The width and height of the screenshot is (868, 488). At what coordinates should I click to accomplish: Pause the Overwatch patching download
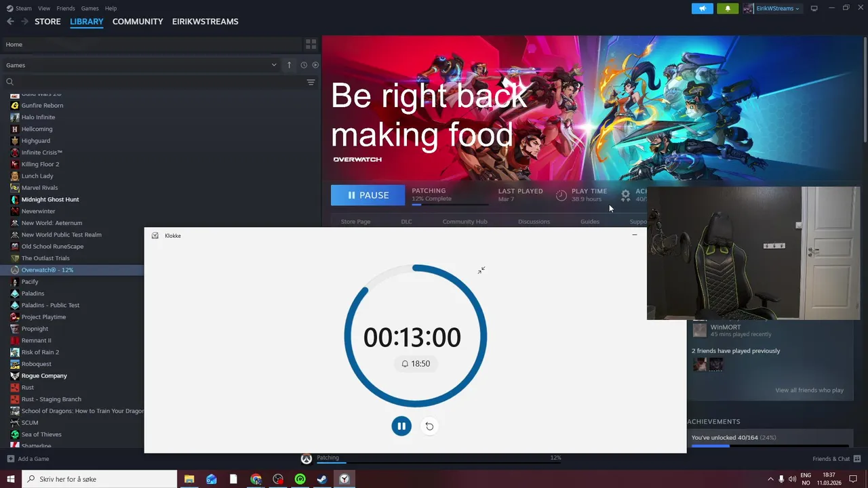pyautogui.click(x=368, y=195)
